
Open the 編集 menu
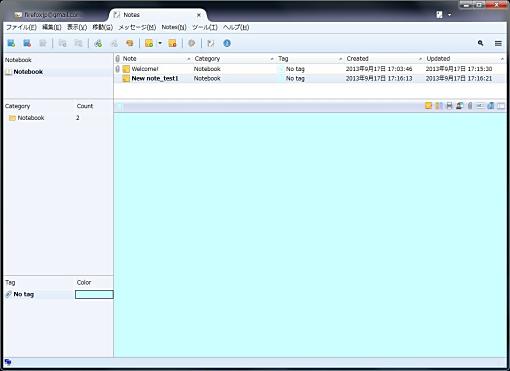coord(52,27)
